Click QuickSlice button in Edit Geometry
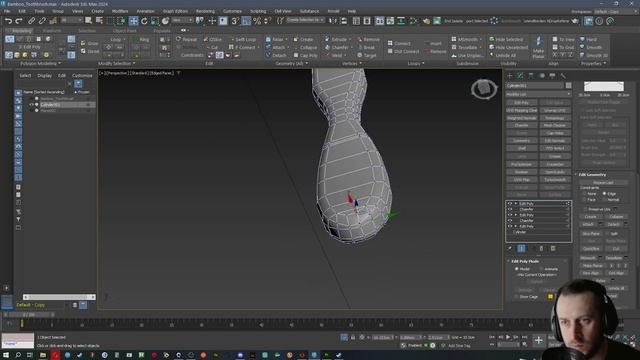The height and width of the screenshot is (360, 640). pyautogui.click(x=591, y=249)
